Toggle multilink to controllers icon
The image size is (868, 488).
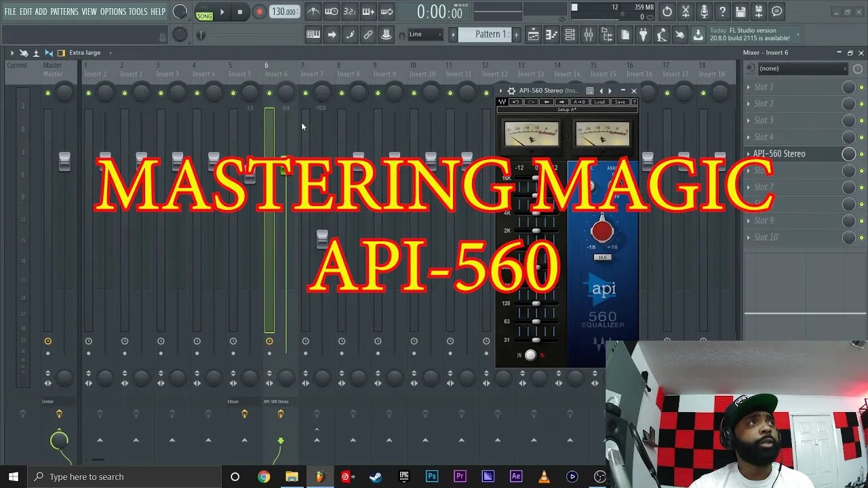click(387, 35)
